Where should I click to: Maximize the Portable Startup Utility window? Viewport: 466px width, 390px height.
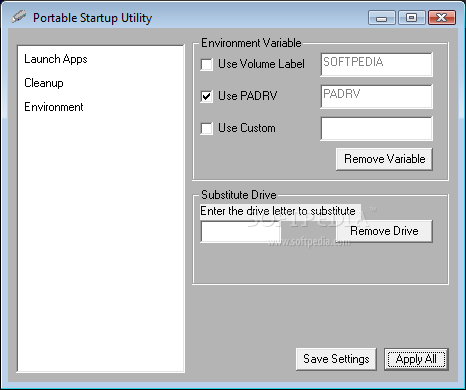pyautogui.click(x=412, y=18)
